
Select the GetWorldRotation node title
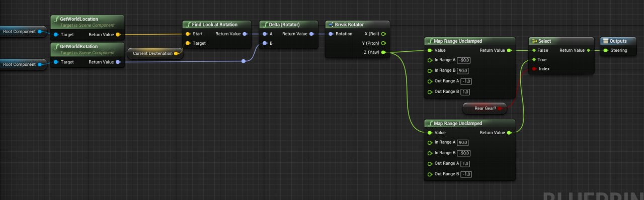(x=79, y=46)
